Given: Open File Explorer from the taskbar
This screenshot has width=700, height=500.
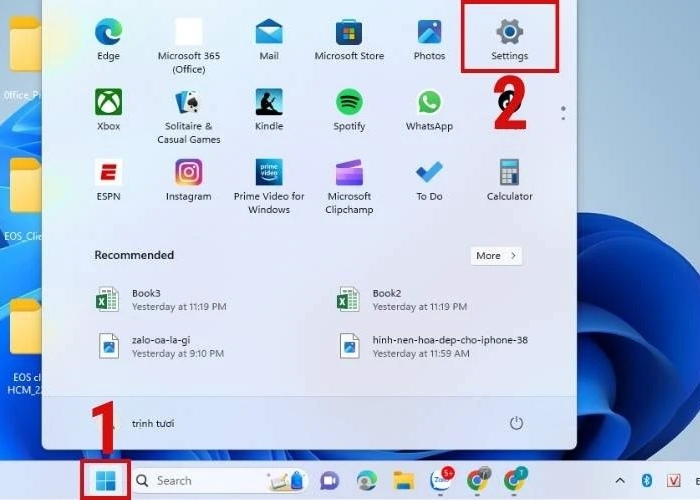Looking at the screenshot, I should (403, 481).
